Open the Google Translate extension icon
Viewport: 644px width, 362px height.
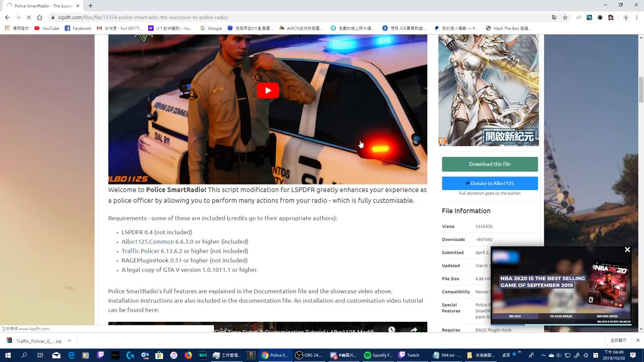(x=555, y=17)
